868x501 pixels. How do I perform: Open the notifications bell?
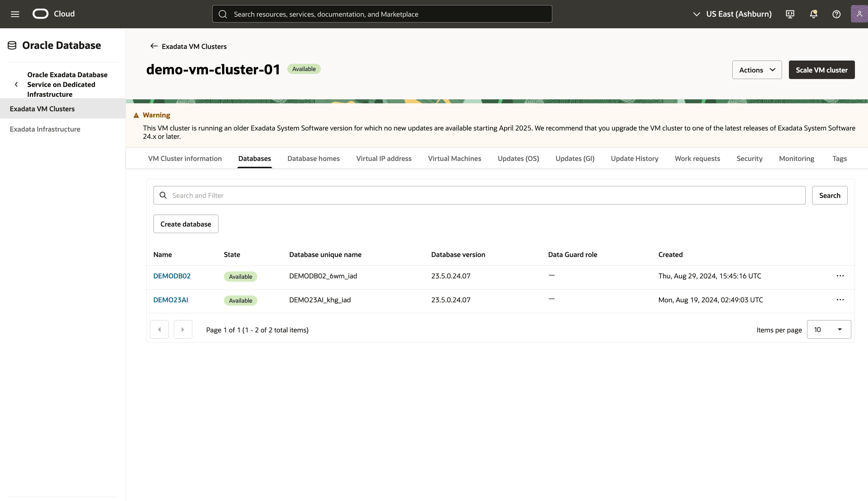(813, 14)
